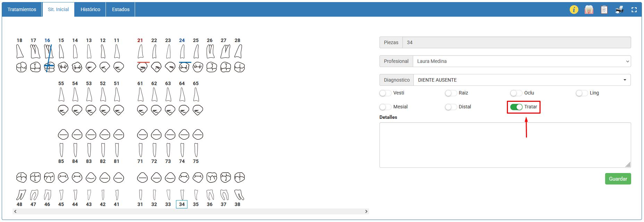Select tooth 16 crown on odontogram
Image resolution: width=644 pixels, height=222 pixels.
click(x=49, y=67)
